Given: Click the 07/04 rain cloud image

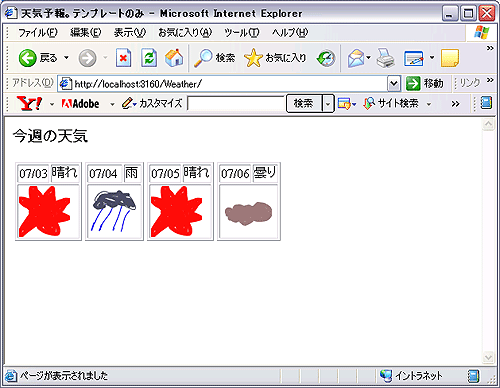Looking at the screenshot, I should 114,211.
